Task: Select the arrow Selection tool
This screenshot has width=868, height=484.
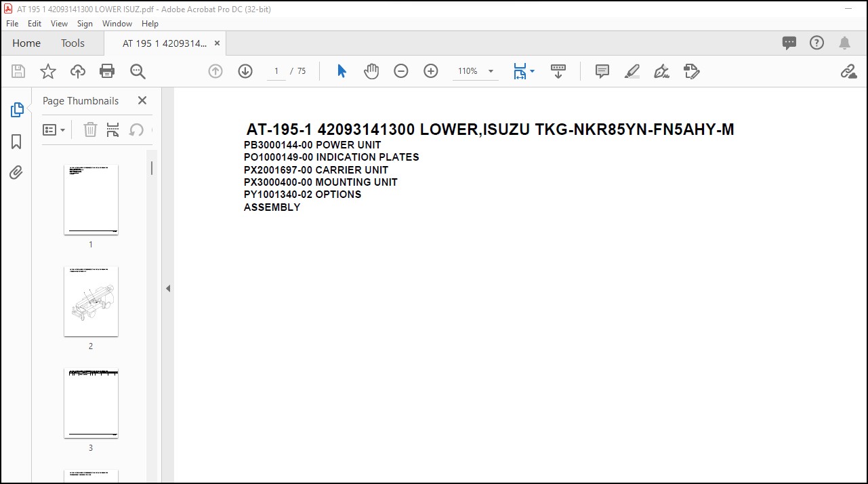Action: click(342, 71)
